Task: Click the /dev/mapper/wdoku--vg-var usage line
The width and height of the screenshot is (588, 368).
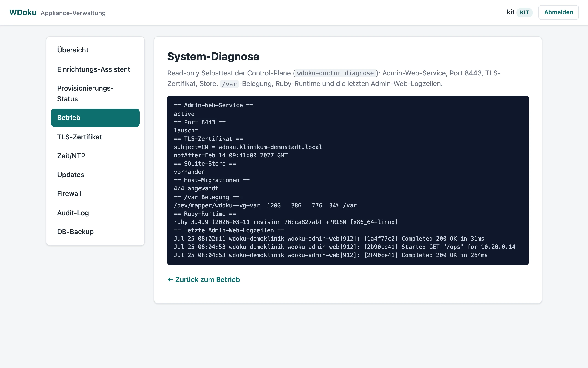Action: (x=265, y=205)
